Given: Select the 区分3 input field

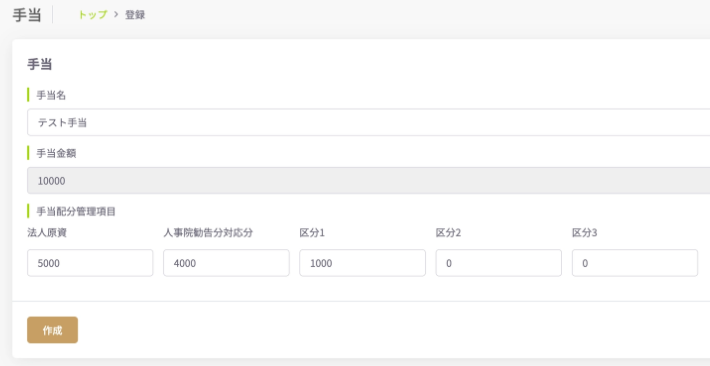Looking at the screenshot, I should click(635, 263).
